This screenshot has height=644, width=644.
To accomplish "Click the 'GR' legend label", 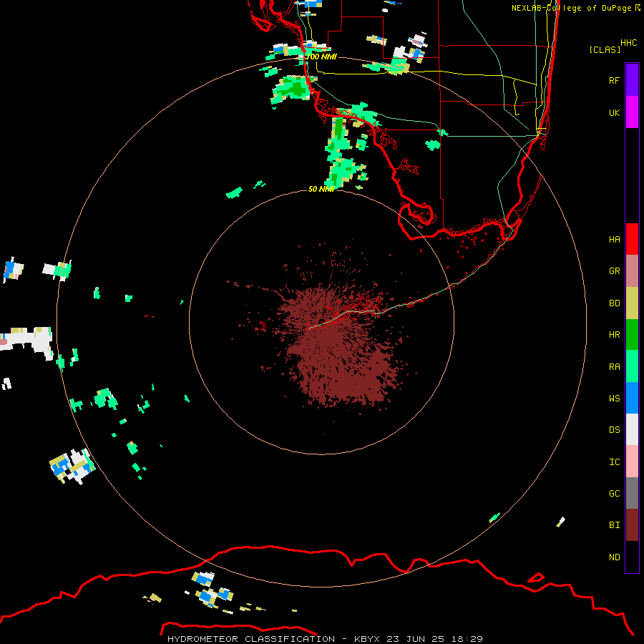I will (614, 271).
